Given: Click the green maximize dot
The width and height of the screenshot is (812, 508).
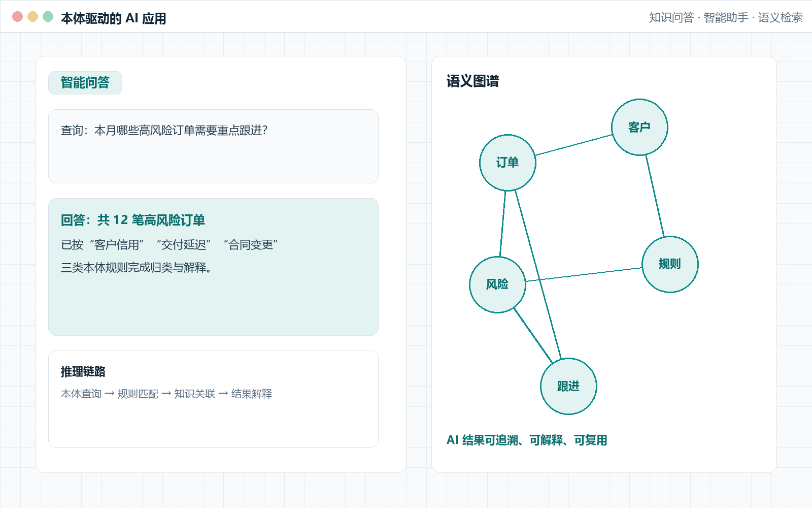Looking at the screenshot, I should click(x=48, y=17).
